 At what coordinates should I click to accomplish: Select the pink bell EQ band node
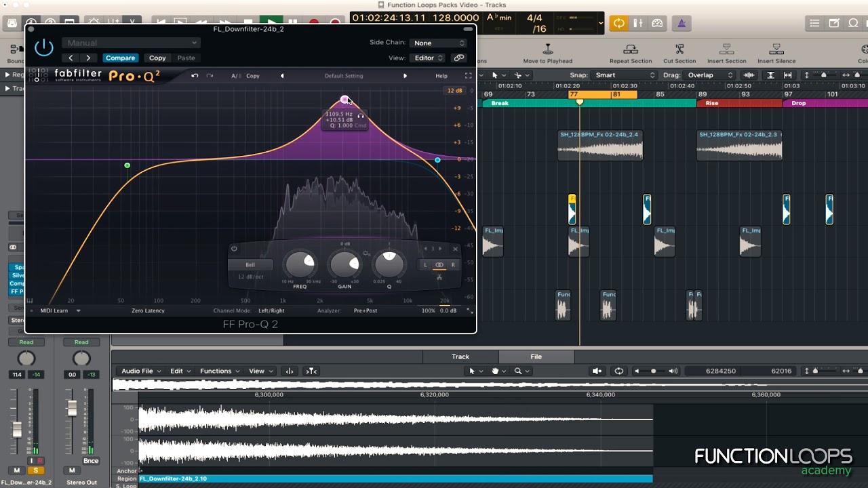tap(344, 100)
